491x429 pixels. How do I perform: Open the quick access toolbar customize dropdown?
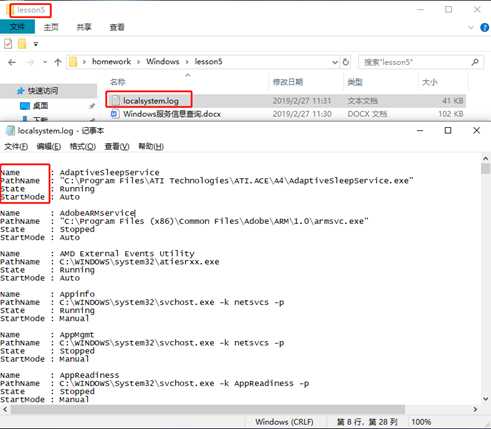(x=36, y=44)
